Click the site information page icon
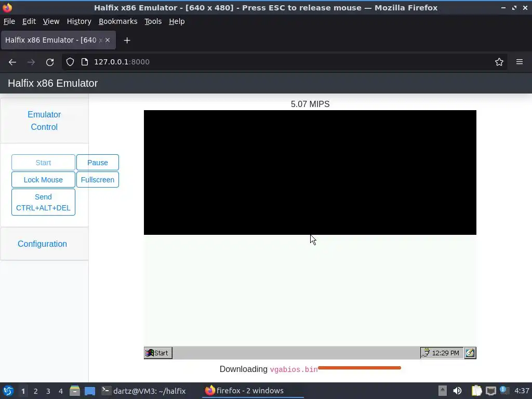Screen dimensions: 532x399 point(85,62)
